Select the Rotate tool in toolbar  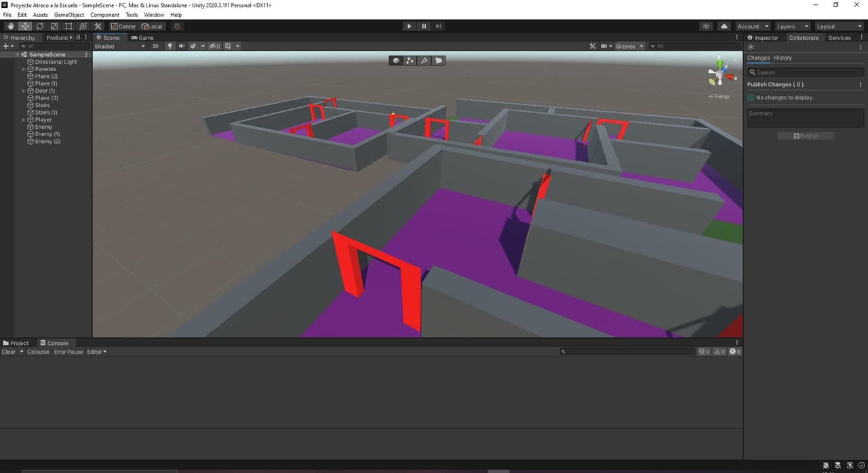39,26
